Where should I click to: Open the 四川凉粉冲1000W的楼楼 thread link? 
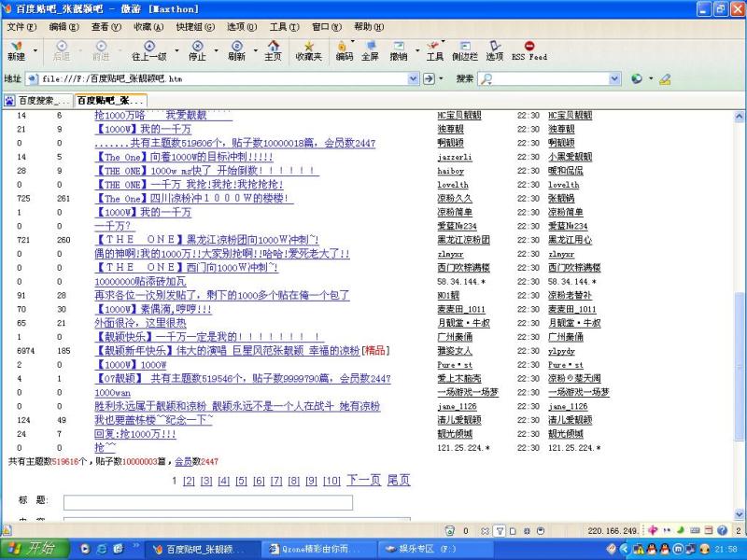(x=194, y=198)
